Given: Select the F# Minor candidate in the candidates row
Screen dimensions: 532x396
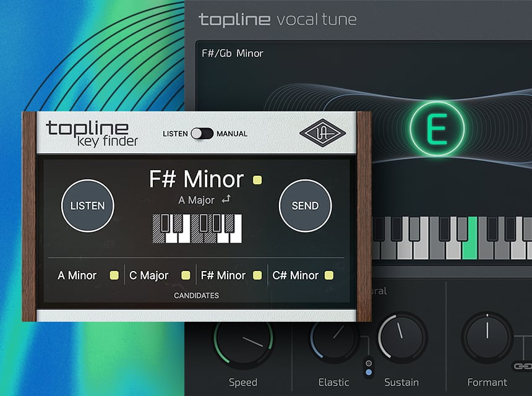Looking at the screenshot, I should coord(223,275).
